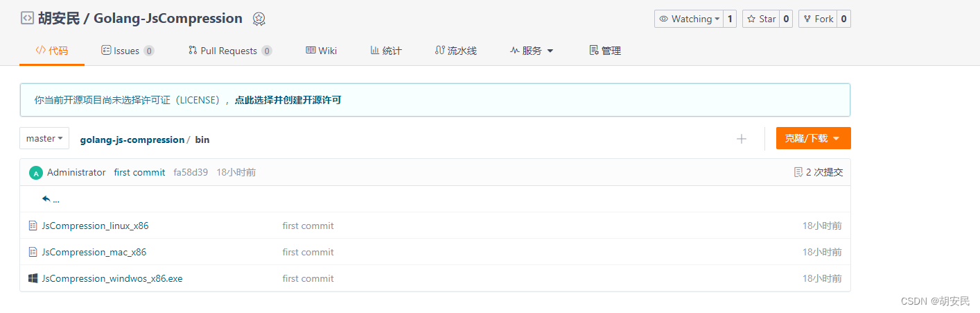The width and height of the screenshot is (980, 313).
Task: Click the 胡安民 owner link
Action: 59,19
